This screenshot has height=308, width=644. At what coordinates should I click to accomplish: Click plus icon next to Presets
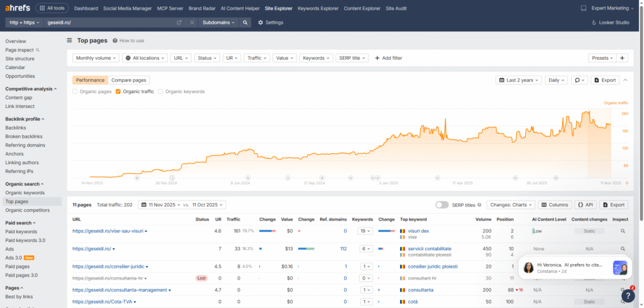pyautogui.click(x=623, y=58)
